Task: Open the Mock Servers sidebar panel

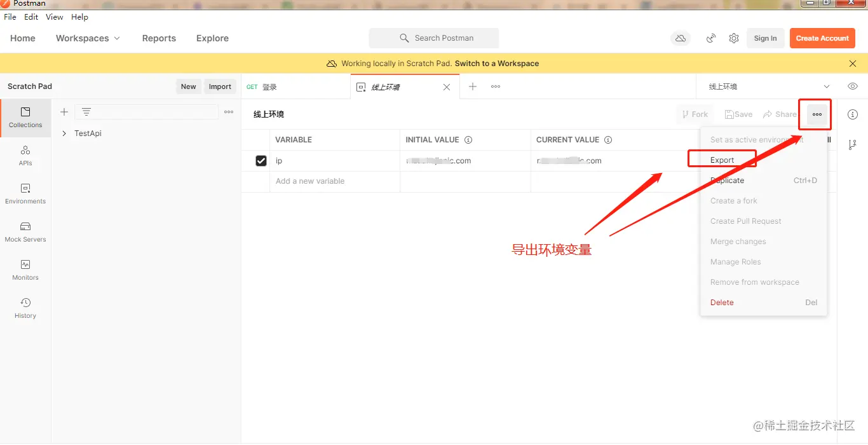Action: 25,232
